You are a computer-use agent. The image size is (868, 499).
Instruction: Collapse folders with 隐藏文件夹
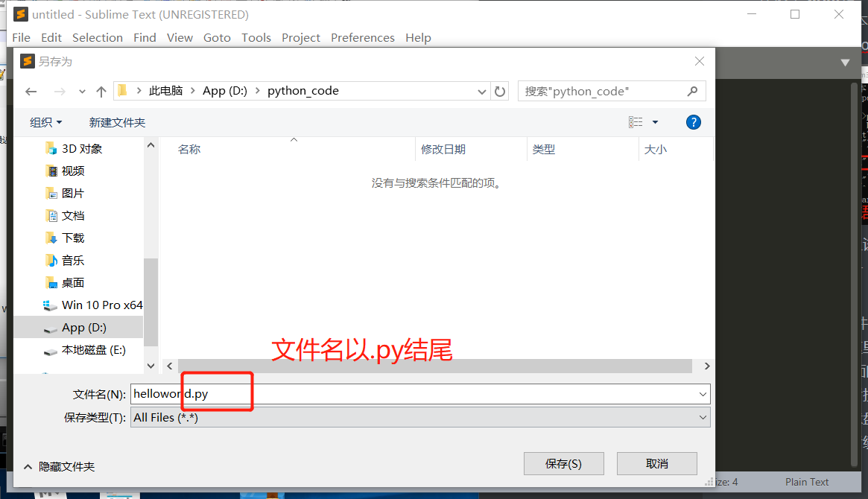click(x=59, y=467)
